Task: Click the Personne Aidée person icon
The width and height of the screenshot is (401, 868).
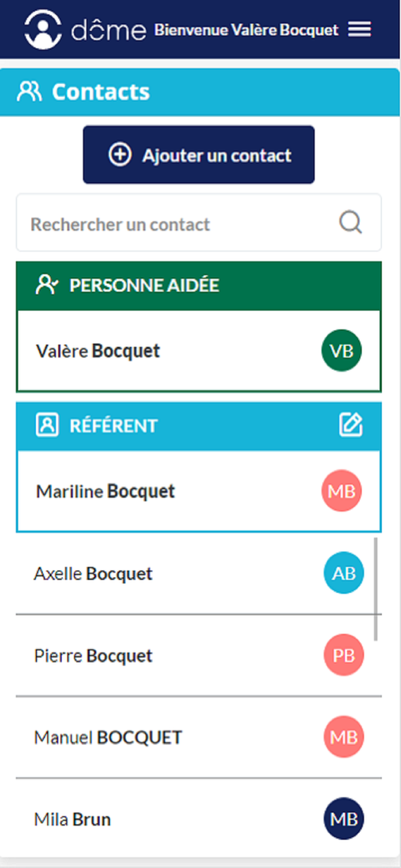Action: coord(46,285)
